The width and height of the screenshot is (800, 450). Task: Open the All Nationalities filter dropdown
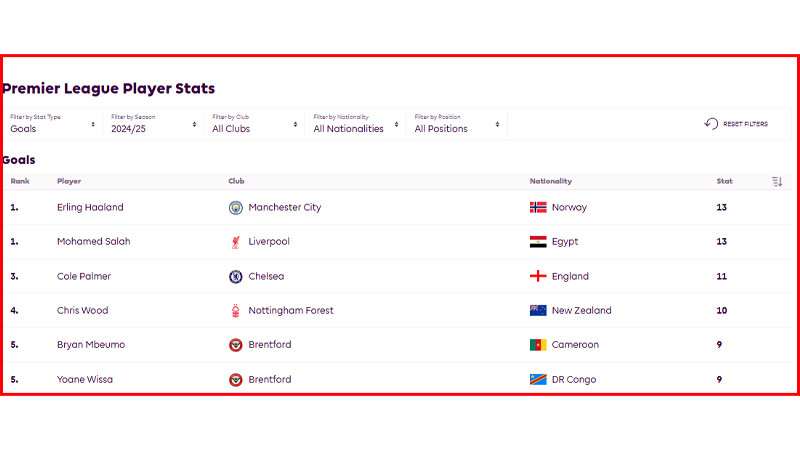coord(355,124)
